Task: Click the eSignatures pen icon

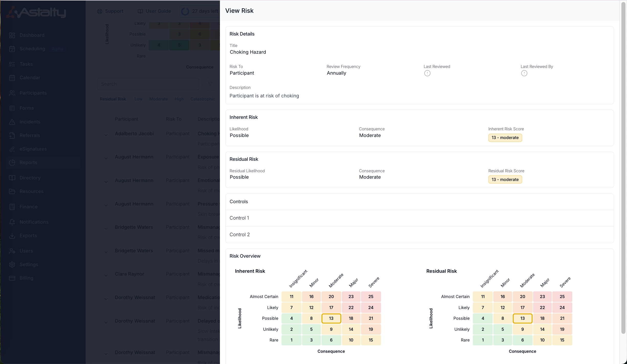Action: click(x=12, y=149)
